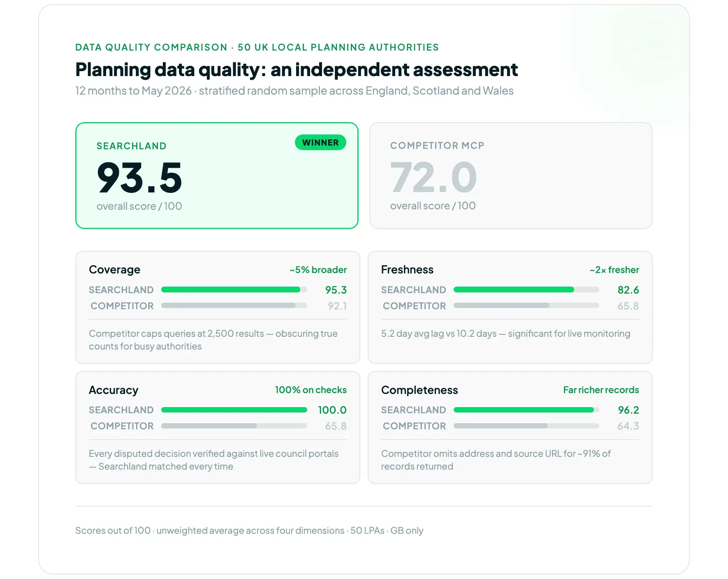Viewport: 728px width, 579px height.
Task: Select Coverage value 92.1
Action: [337, 306]
